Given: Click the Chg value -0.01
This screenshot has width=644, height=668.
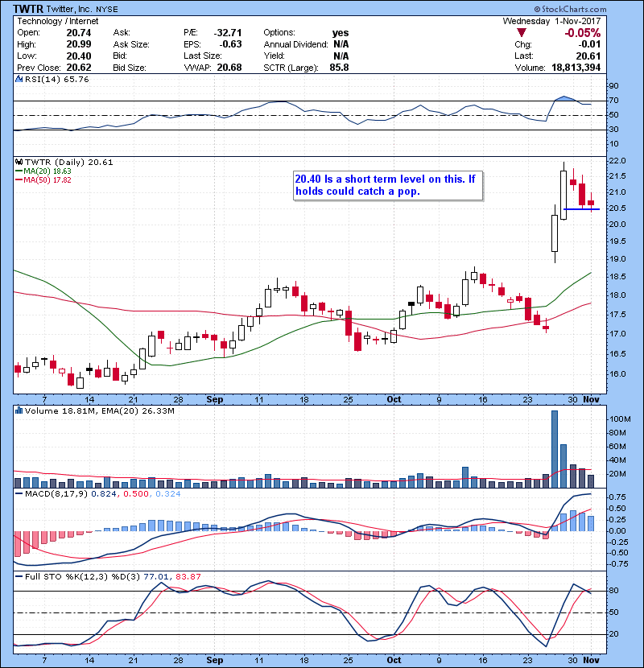Looking at the screenshot, I should [589, 44].
